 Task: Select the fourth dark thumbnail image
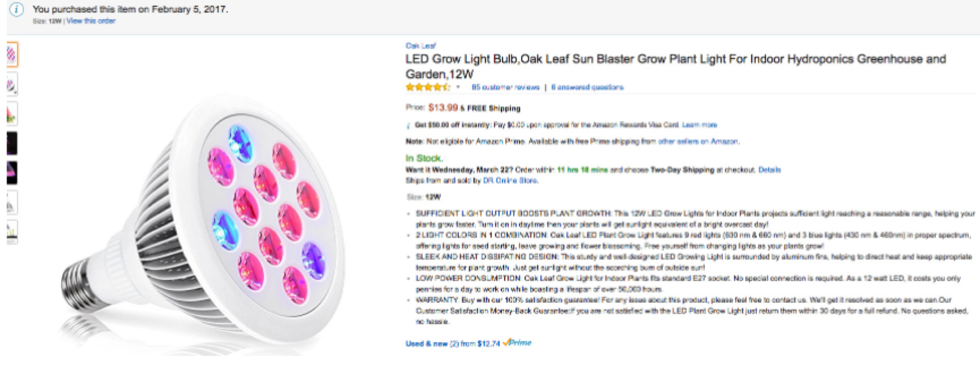tap(12, 143)
